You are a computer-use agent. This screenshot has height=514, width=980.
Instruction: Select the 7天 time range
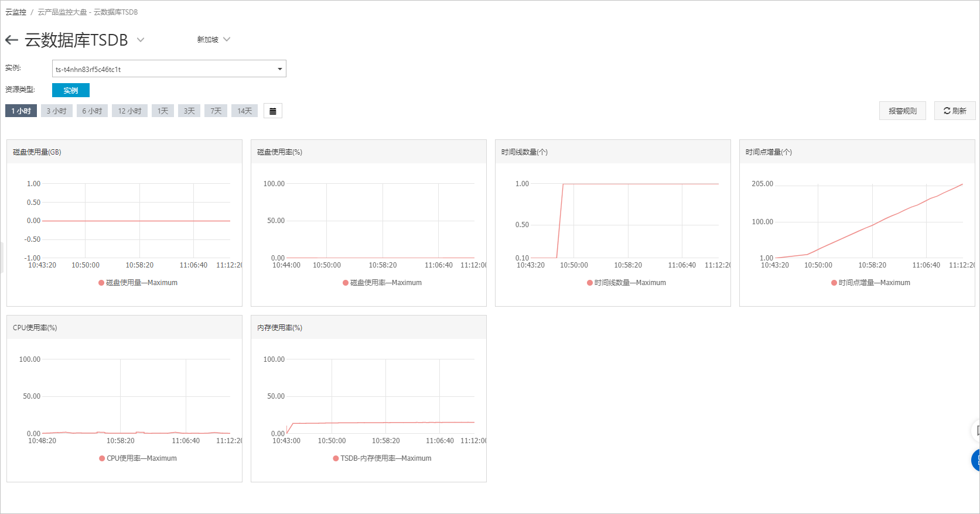(x=216, y=111)
